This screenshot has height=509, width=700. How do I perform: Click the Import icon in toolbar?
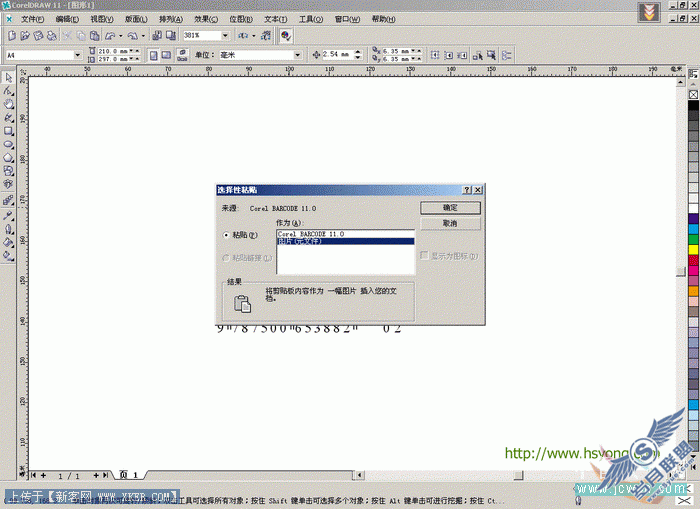tap(157, 35)
